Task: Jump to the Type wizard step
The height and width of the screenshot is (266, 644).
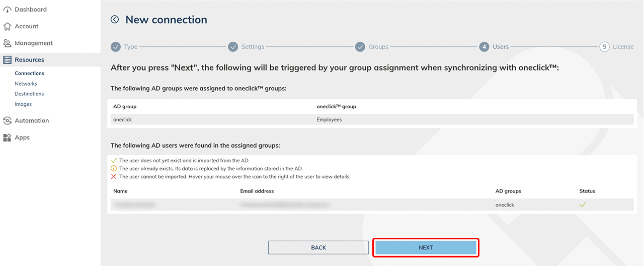Action: 116,47
